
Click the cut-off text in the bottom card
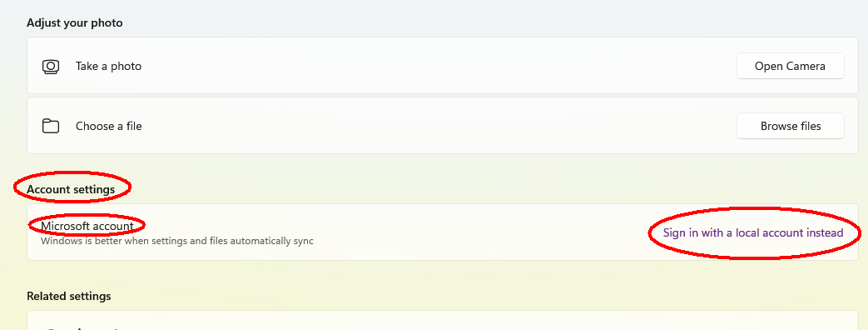[x=97, y=327]
